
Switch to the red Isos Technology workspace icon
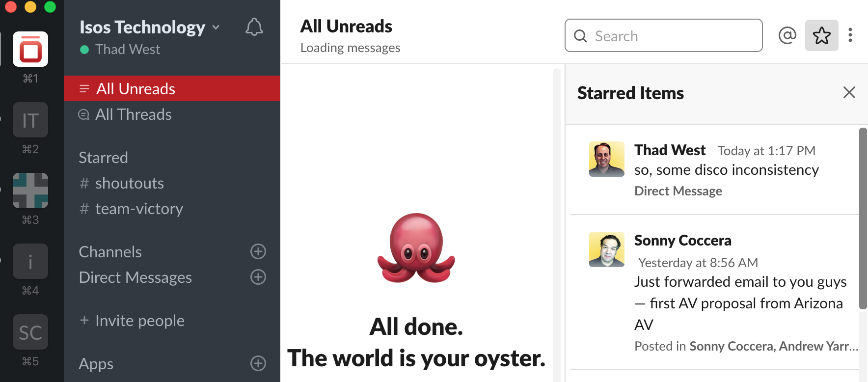coord(30,49)
